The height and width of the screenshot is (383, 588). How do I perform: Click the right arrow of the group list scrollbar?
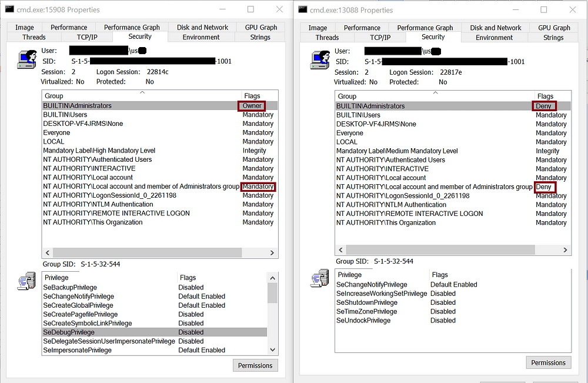(x=272, y=252)
